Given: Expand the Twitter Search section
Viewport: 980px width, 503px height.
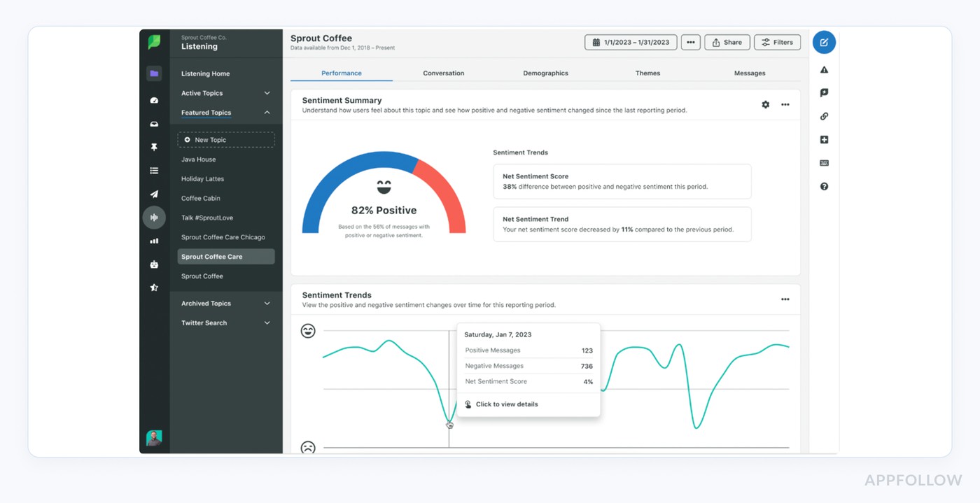Looking at the screenshot, I should 226,323.
